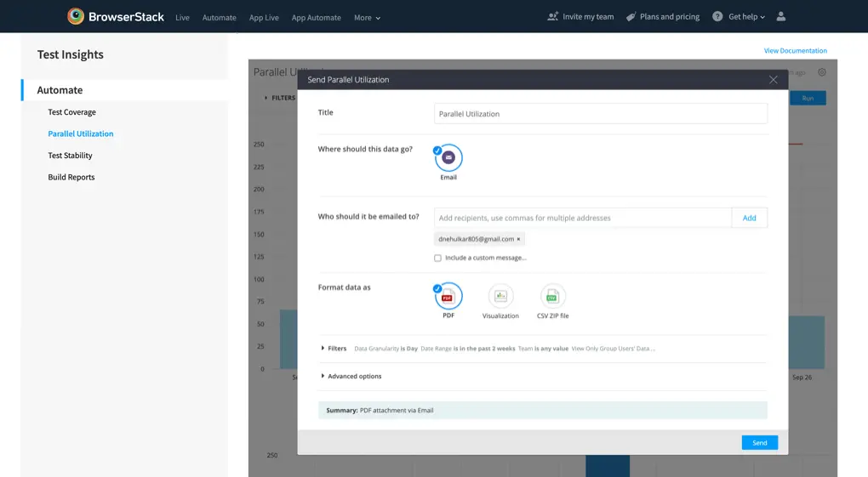Enable the Include a custom message checkbox

438,258
